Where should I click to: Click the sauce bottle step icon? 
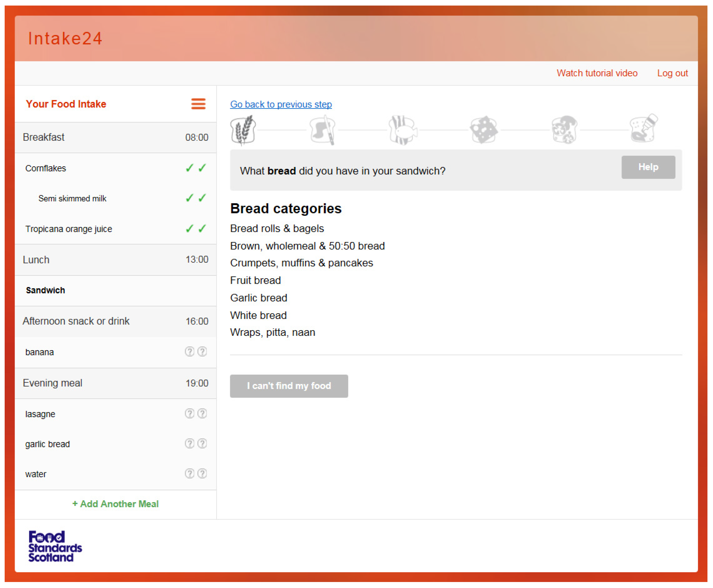coord(643,129)
